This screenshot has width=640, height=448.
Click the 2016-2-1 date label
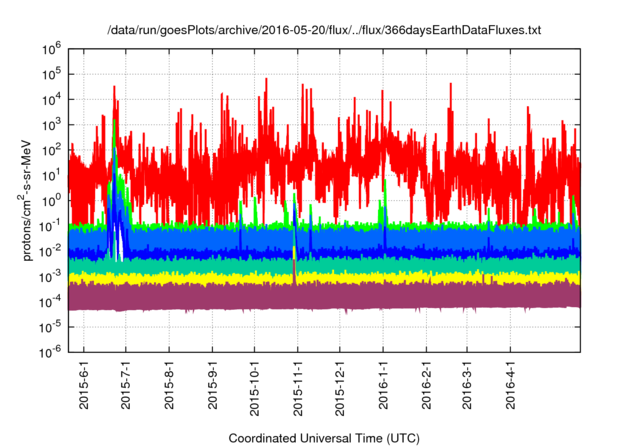[x=426, y=385]
